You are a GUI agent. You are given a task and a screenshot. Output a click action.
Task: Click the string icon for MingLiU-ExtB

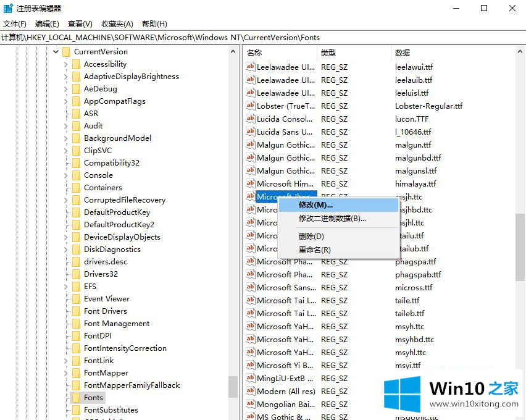[250, 378]
